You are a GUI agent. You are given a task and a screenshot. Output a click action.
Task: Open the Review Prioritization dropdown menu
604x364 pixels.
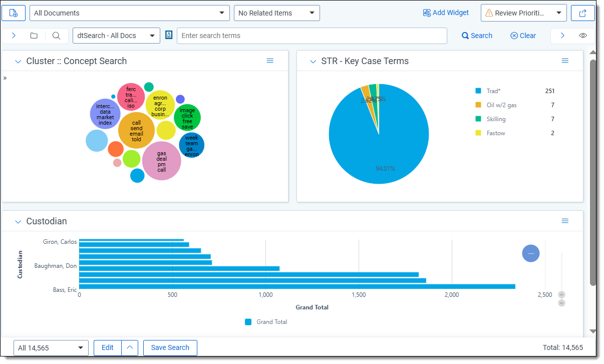[523, 13]
